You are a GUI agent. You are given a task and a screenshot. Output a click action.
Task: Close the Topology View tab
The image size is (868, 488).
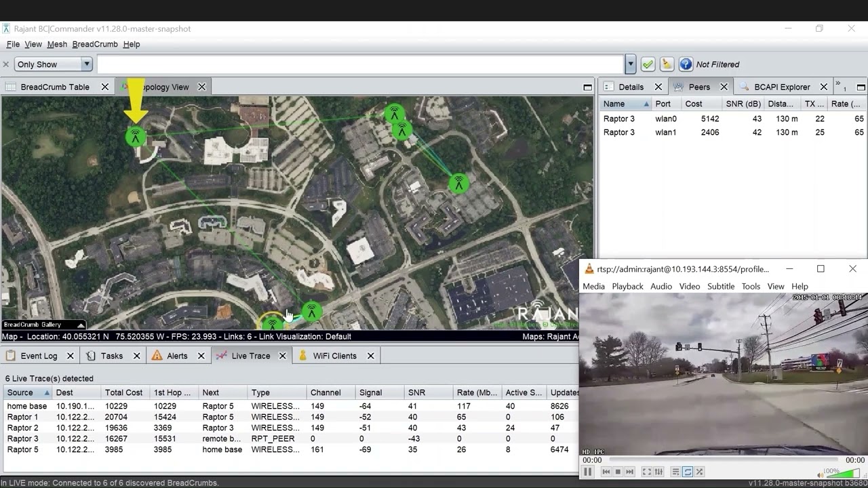[x=201, y=87]
